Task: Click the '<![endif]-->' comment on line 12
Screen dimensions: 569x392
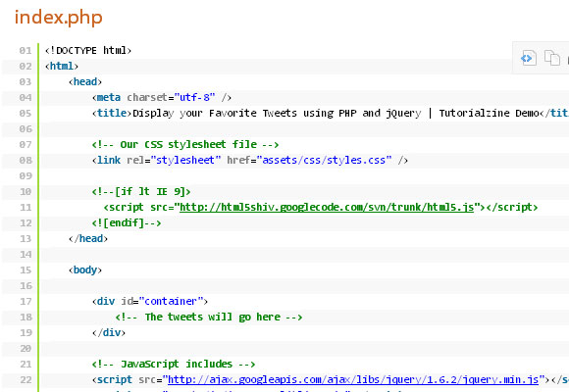Action: coord(127,223)
